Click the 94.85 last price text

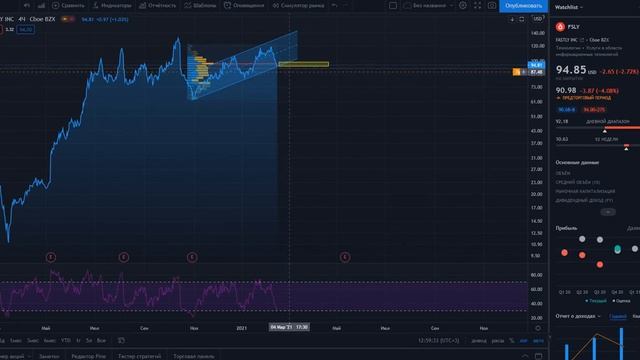(571, 70)
